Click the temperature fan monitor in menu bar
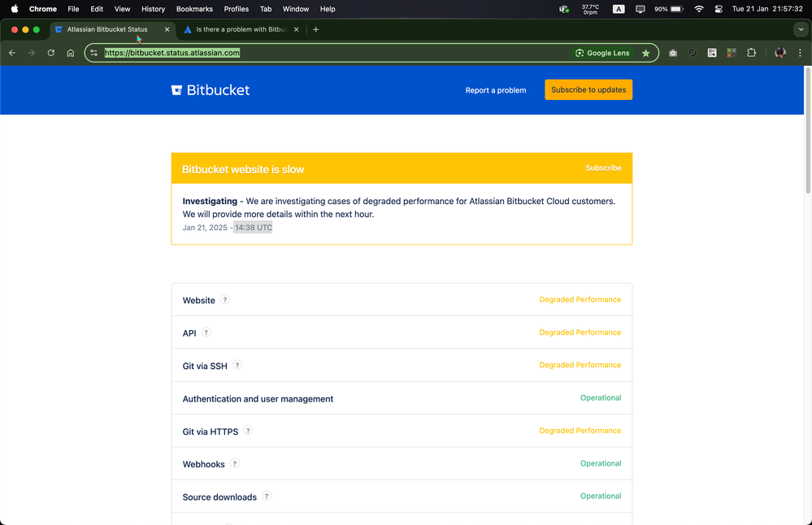 (590, 9)
